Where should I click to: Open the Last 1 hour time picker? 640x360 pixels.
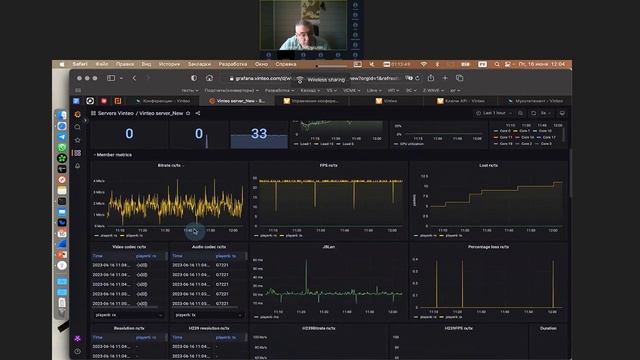[494, 113]
